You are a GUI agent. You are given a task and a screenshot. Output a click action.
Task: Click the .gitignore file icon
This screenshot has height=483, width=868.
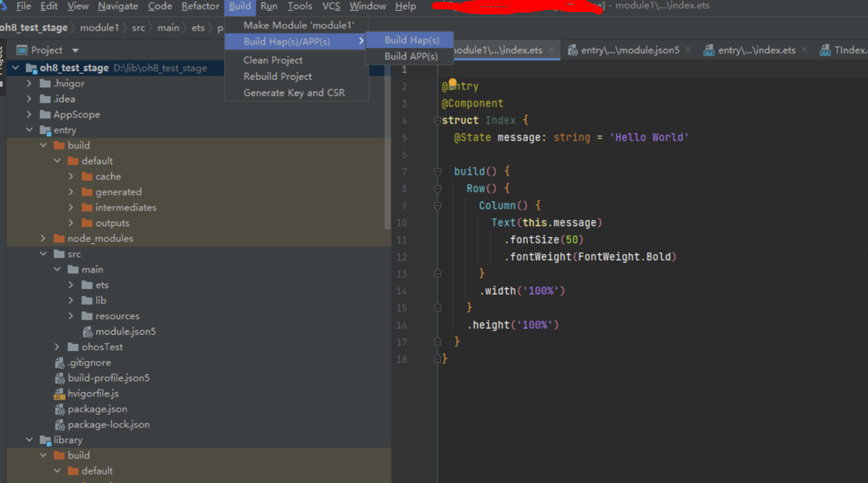click(59, 363)
